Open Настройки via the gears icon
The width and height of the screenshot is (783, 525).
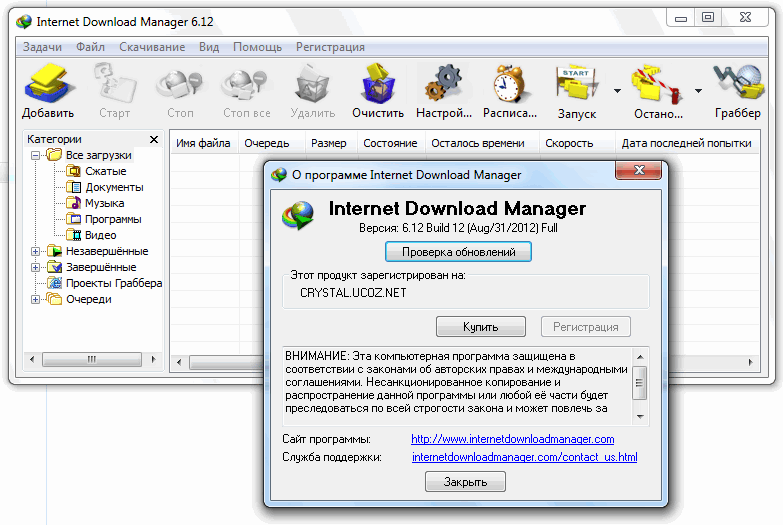444,83
